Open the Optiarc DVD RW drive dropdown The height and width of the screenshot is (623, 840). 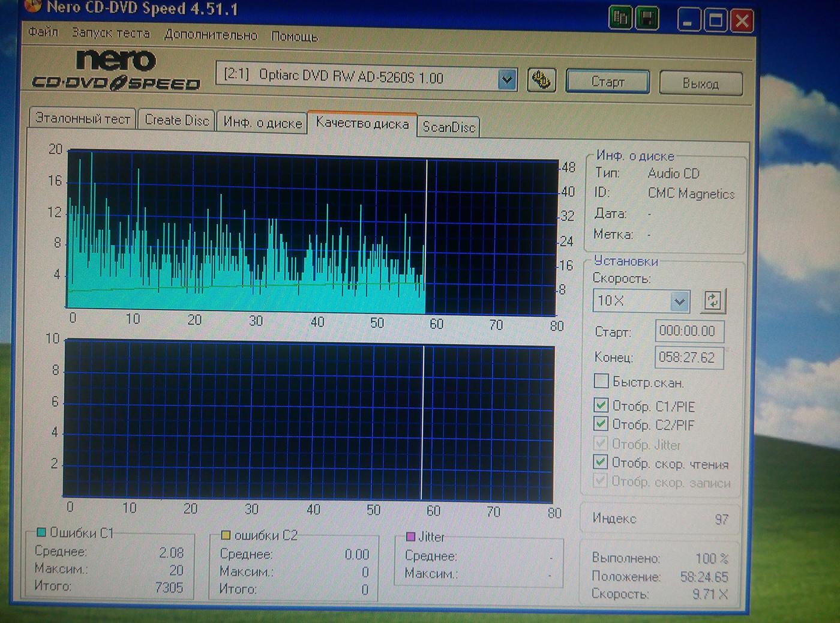(507, 79)
